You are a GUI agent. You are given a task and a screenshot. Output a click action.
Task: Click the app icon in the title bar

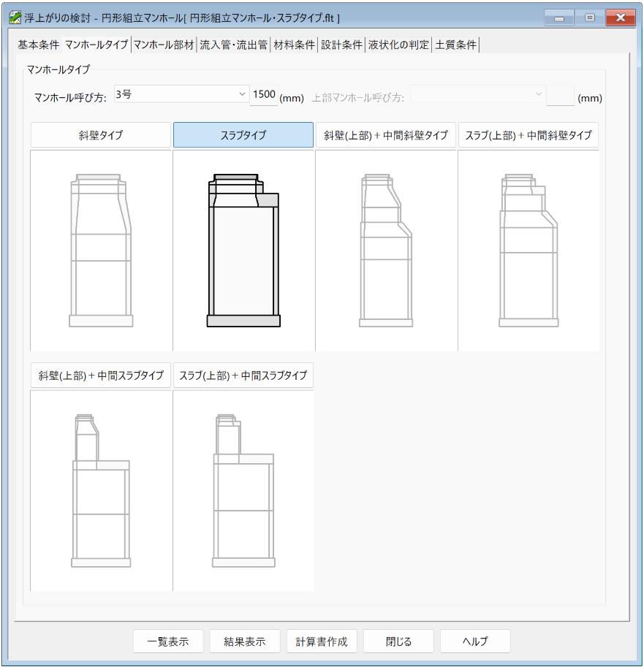click(15, 18)
